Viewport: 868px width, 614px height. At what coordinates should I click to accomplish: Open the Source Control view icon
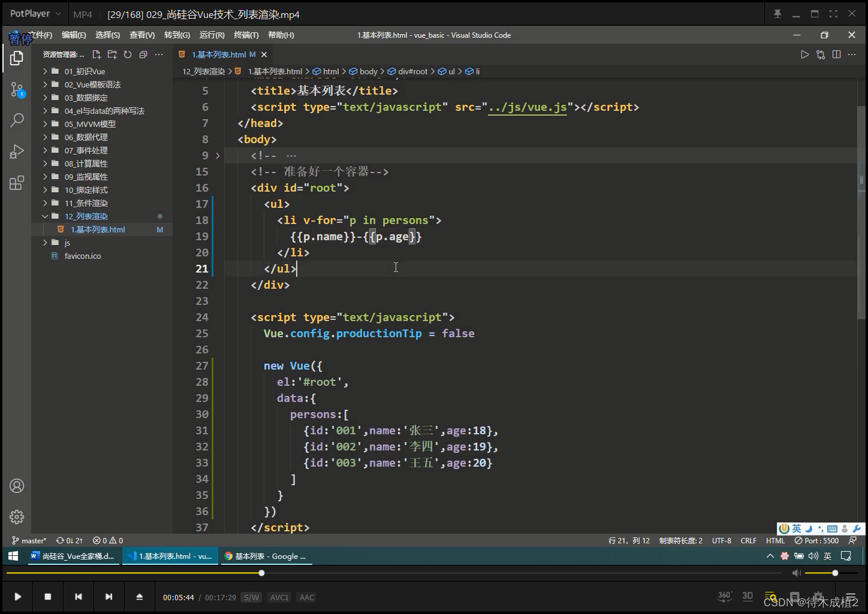click(x=17, y=90)
